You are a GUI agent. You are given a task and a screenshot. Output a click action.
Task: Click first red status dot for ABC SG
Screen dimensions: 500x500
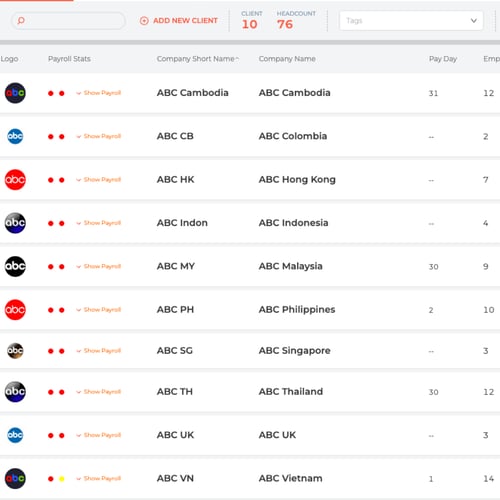[x=51, y=351]
